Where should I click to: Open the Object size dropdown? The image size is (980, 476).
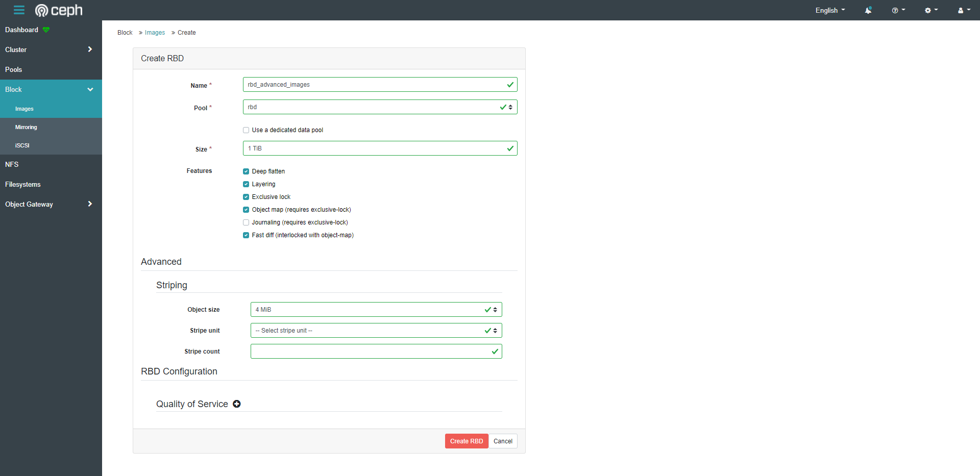coord(376,310)
